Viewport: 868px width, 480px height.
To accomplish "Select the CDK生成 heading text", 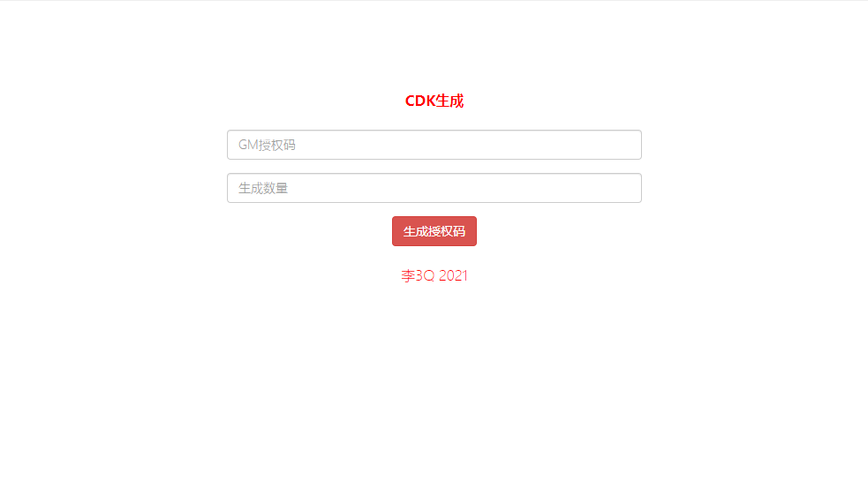I will pyautogui.click(x=434, y=101).
